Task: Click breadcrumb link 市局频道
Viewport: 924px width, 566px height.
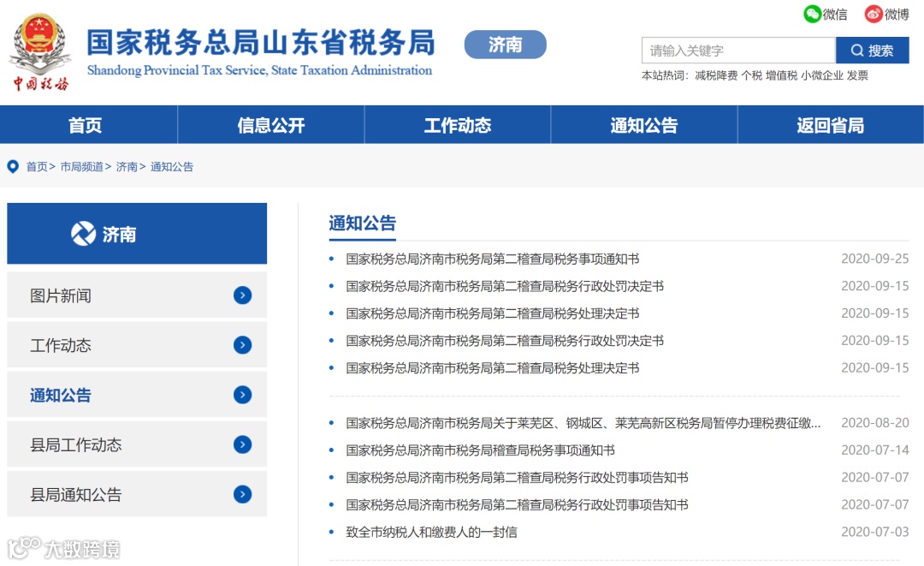Action: pos(81,167)
